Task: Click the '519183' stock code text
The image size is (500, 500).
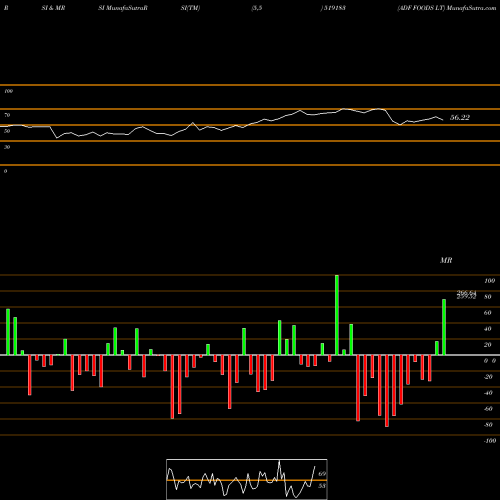Action: click(334, 8)
